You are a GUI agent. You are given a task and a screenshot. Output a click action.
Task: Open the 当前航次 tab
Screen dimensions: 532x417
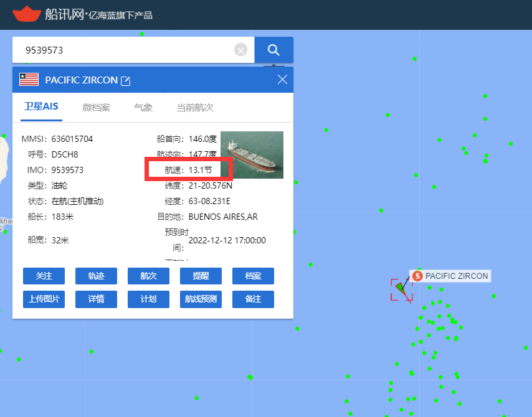194,108
